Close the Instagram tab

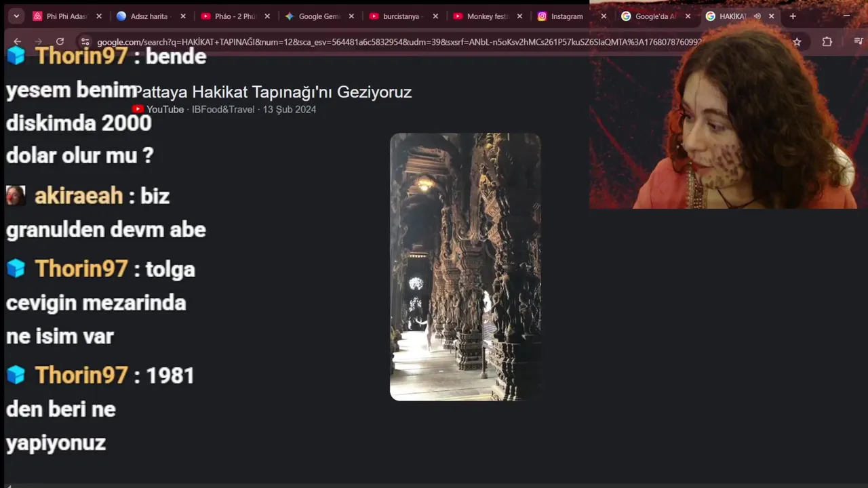click(604, 16)
